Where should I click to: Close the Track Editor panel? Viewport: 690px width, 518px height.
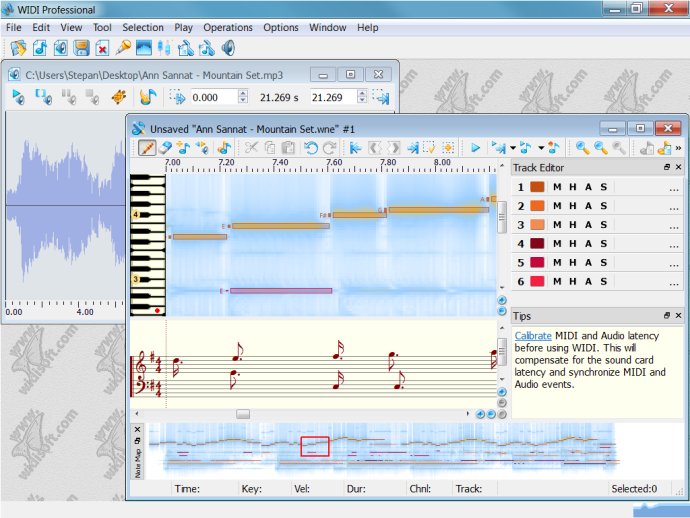pyautogui.click(x=679, y=167)
